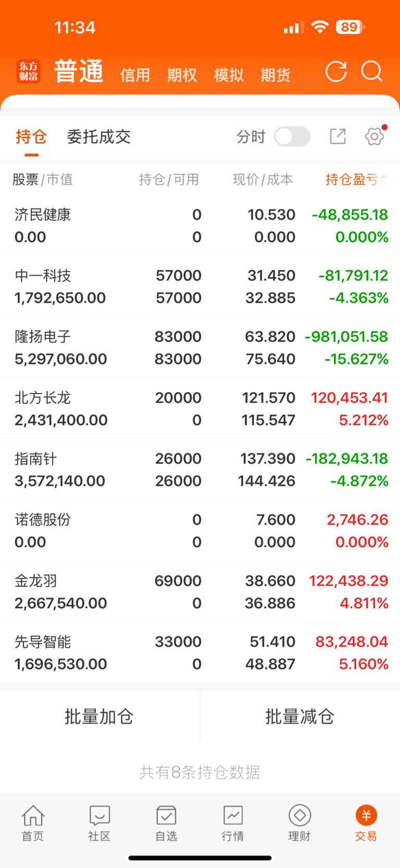Tap the refresh icon in header
The image size is (400, 868).
pyautogui.click(x=336, y=72)
